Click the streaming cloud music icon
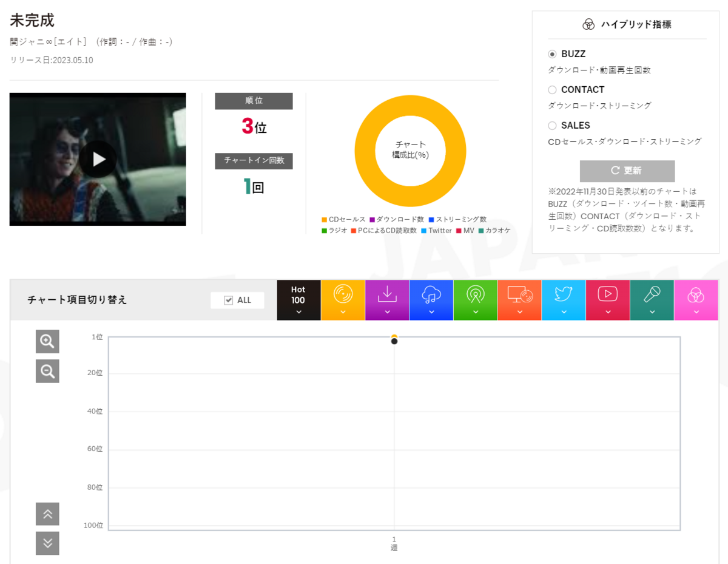Viewport: 728px width, 564px height. tap(431, 294)
